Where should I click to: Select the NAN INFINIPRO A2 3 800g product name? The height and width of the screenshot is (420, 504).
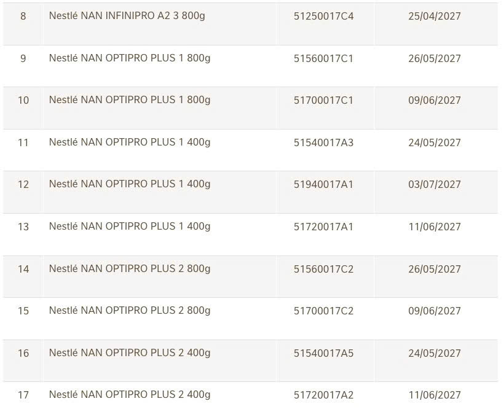click(127, 16)
